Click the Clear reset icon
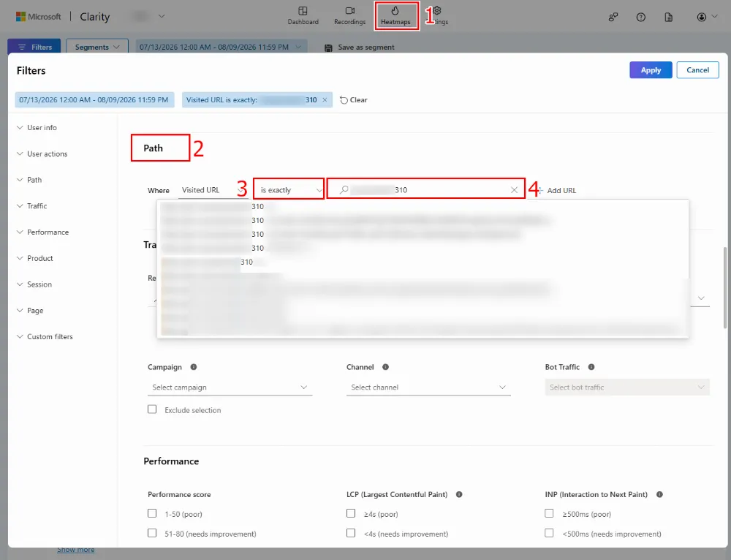 [x=344, y=99]
